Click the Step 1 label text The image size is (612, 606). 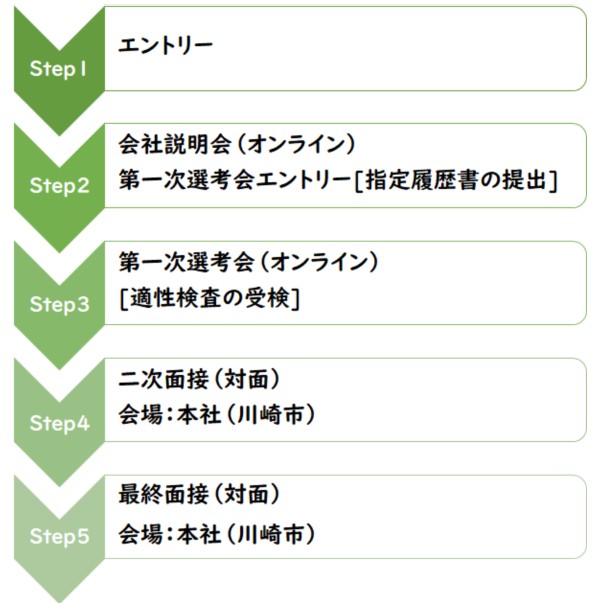(58, 69)
